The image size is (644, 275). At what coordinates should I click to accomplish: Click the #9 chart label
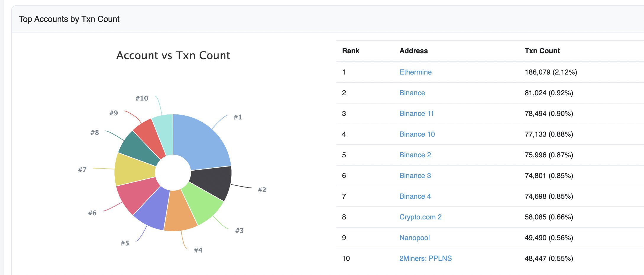114,113
